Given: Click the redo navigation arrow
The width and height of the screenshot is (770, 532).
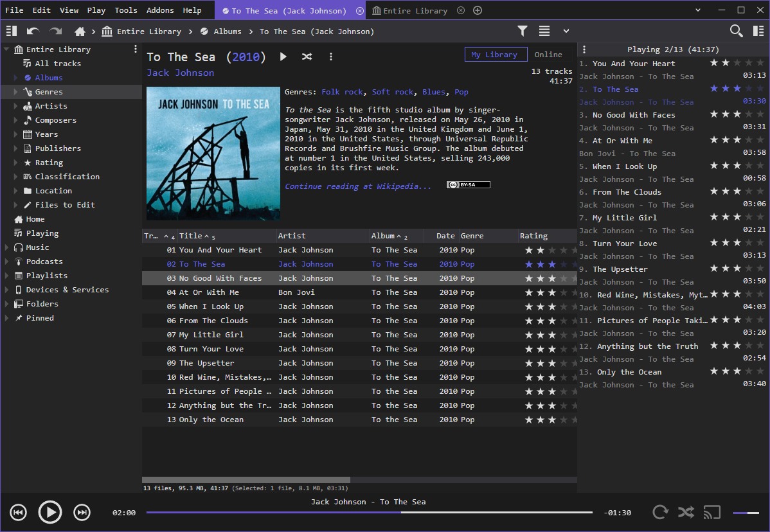Looking at the screenshot, I should pos(55,31).
